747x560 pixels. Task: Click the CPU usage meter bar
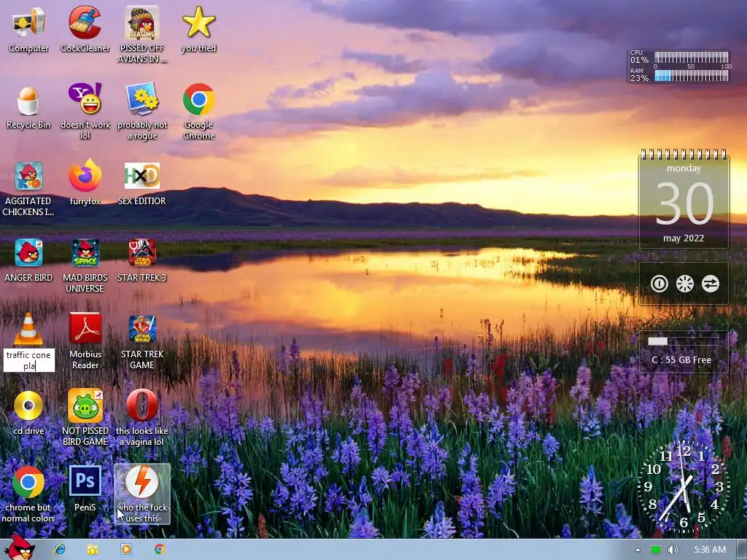point(692,58)
